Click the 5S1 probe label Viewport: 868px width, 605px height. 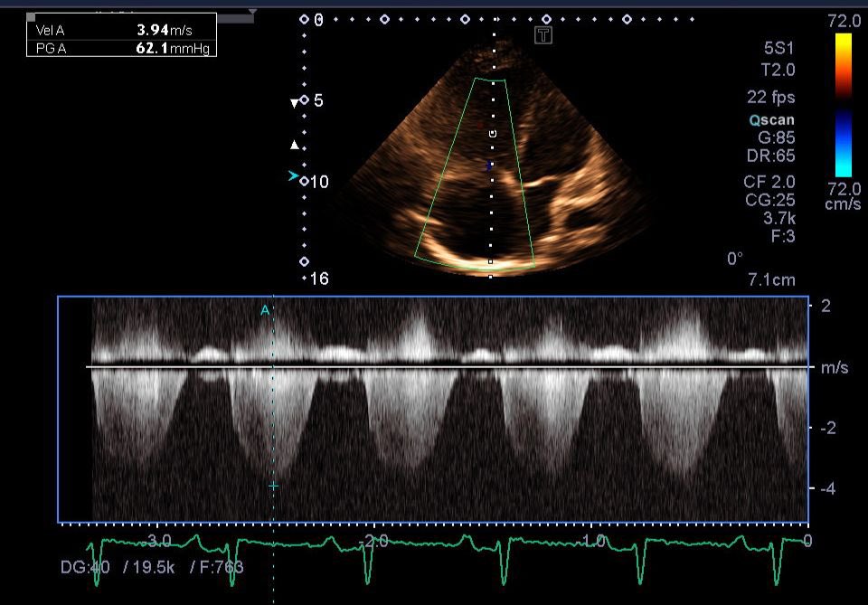point(778,48)
